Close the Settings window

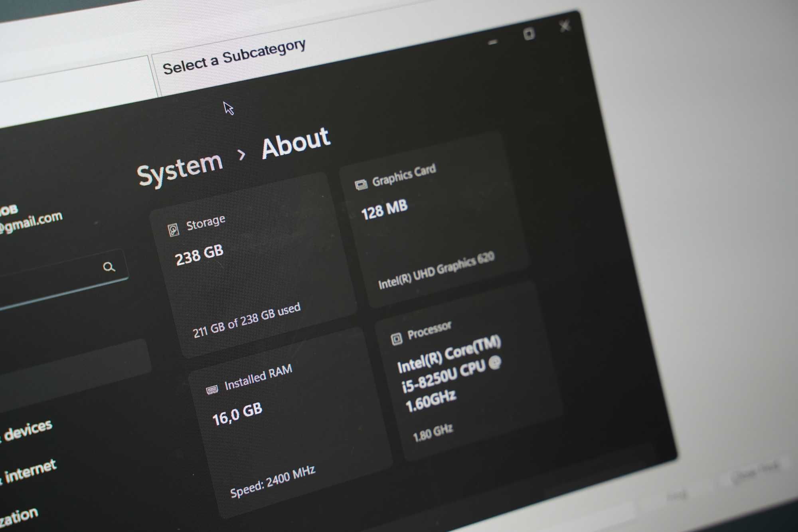tap(565, 27)
